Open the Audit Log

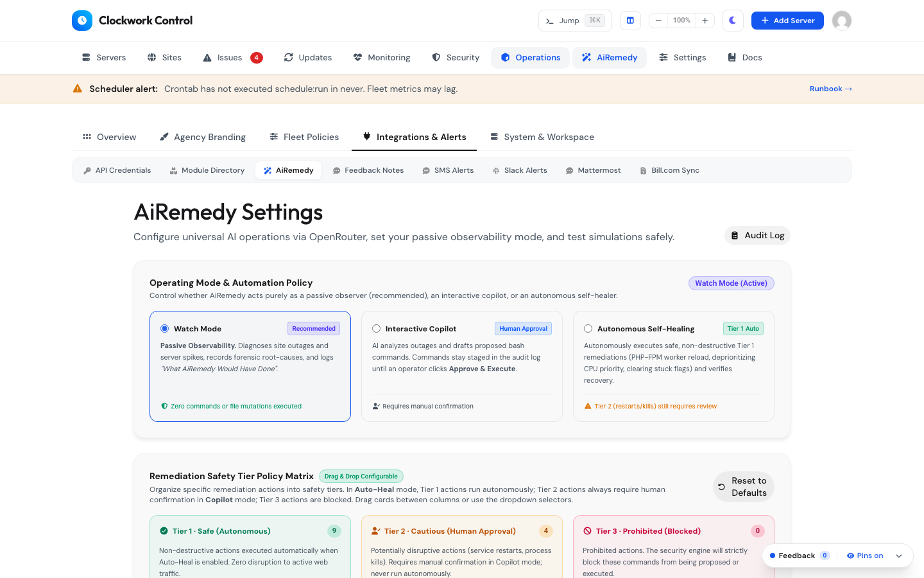tap(757, 236)
